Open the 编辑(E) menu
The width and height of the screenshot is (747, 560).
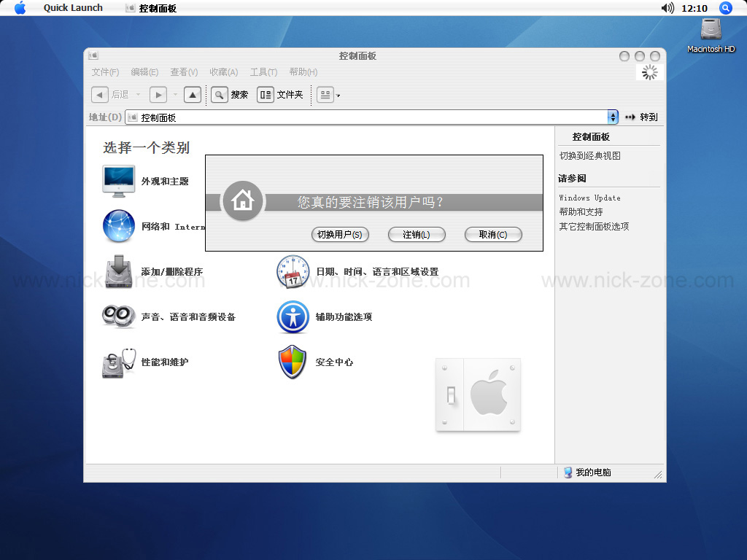pos(144,72)
